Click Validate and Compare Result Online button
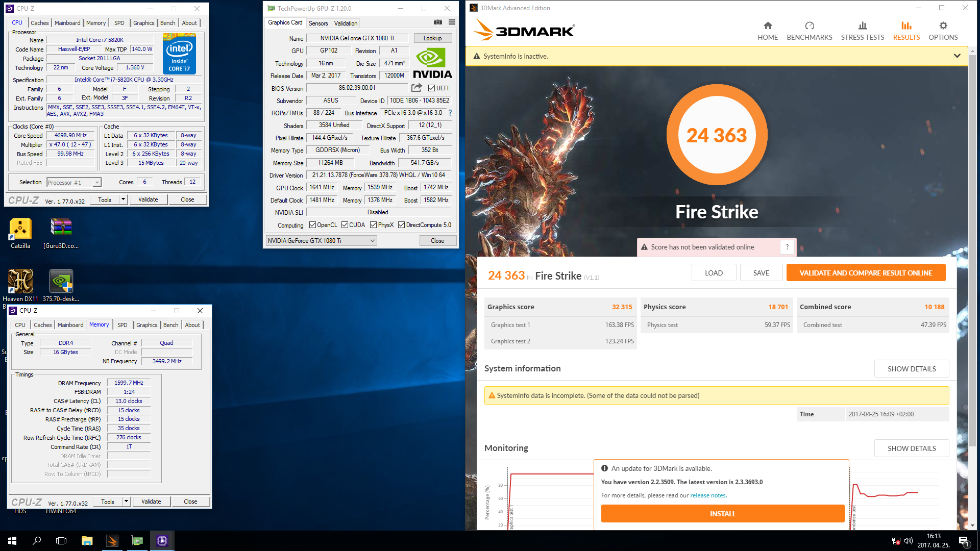This screenshot has width=980, height=551. pyautogui.click(x=866, y=273)
